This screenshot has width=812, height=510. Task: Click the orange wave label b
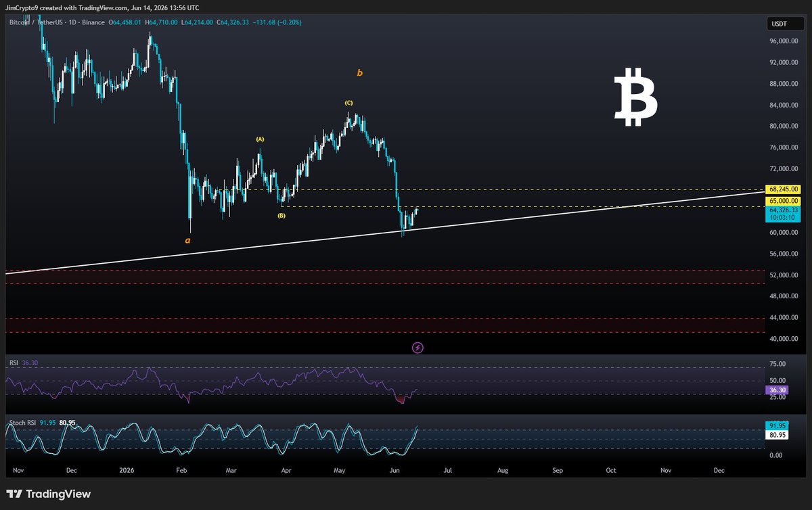[x=360, y=72]
